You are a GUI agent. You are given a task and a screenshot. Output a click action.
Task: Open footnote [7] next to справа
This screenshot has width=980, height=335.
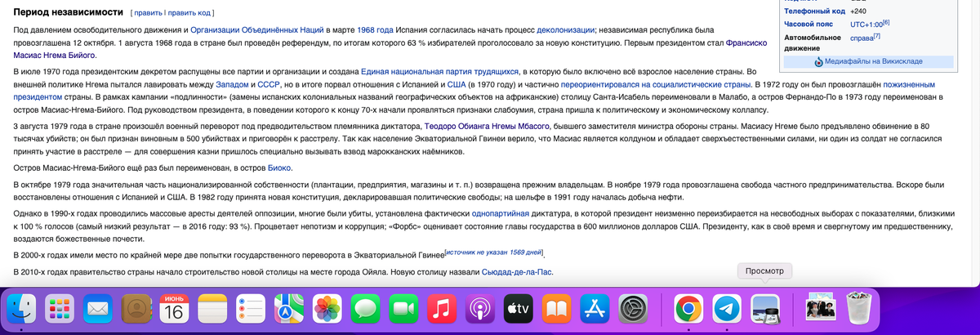(x=876, y=35)
